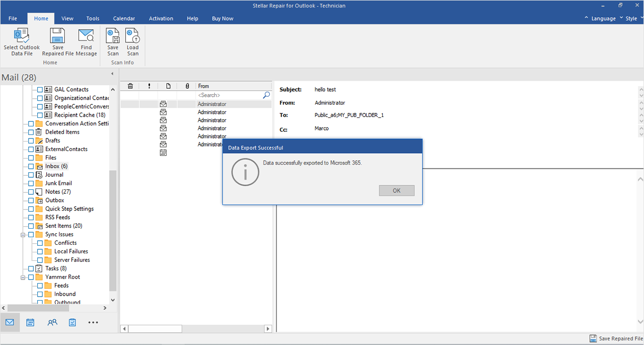This screenshot has height=345, width=644.
Task: Select the calendar item icon in message list
Action: pos(163,153)
